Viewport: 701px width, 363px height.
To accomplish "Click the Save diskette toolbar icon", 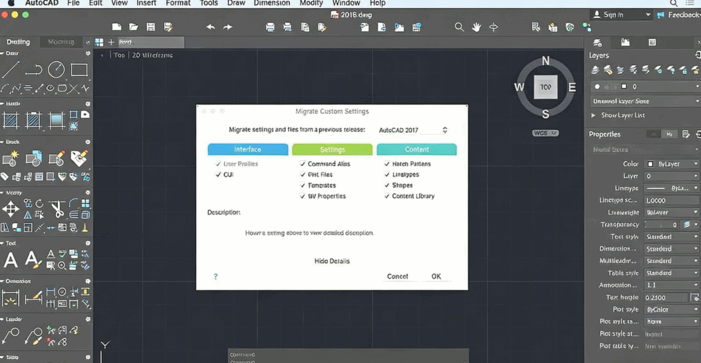I will 151,27.
